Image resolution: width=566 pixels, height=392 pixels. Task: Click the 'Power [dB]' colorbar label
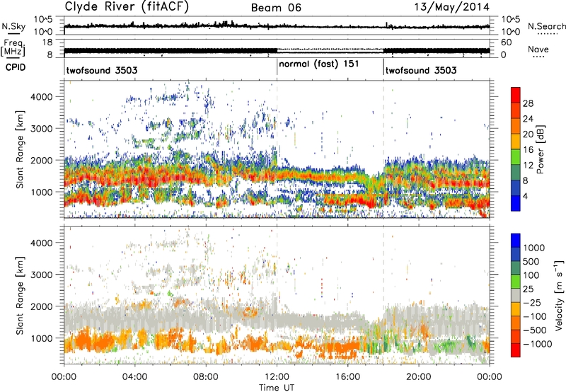coord(540,149)
